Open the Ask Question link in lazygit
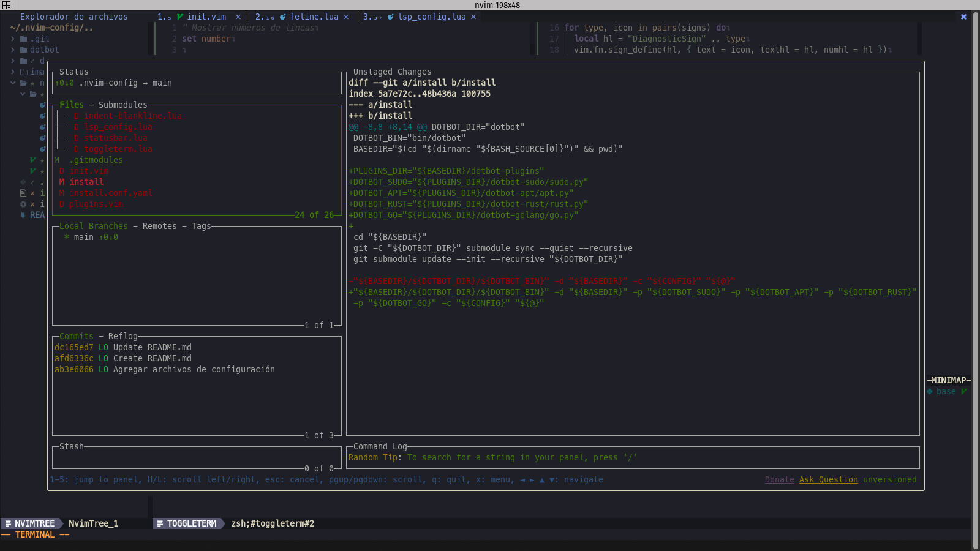980x551 pixels. 829,479
